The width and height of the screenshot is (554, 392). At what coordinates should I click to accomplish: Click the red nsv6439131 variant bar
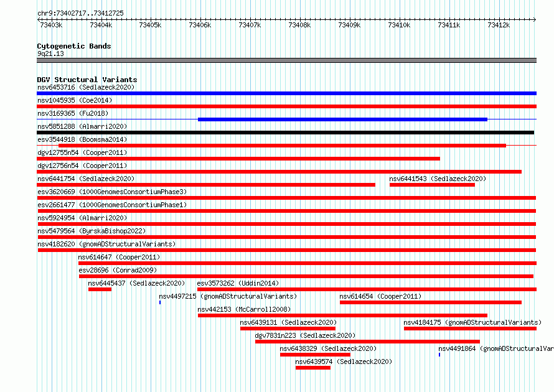point(288,329)
